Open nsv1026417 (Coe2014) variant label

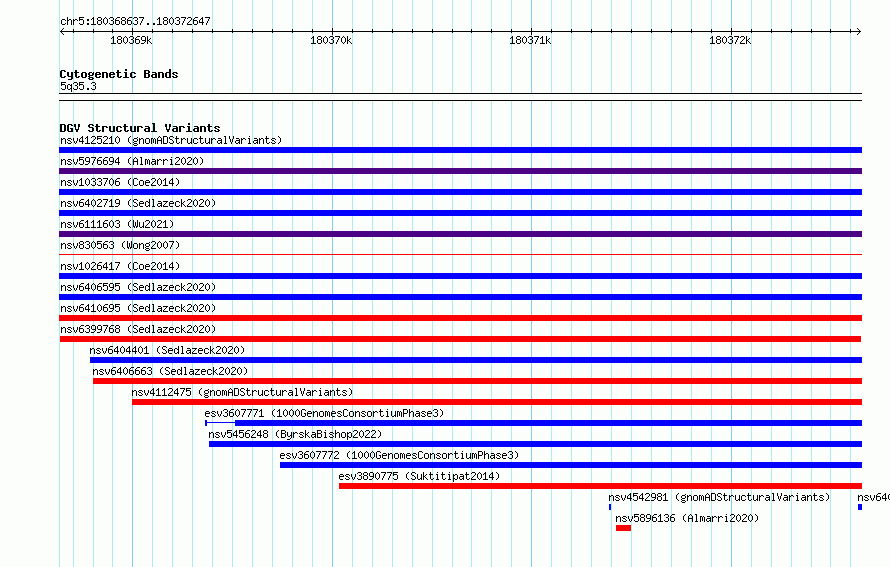[120, 266]
